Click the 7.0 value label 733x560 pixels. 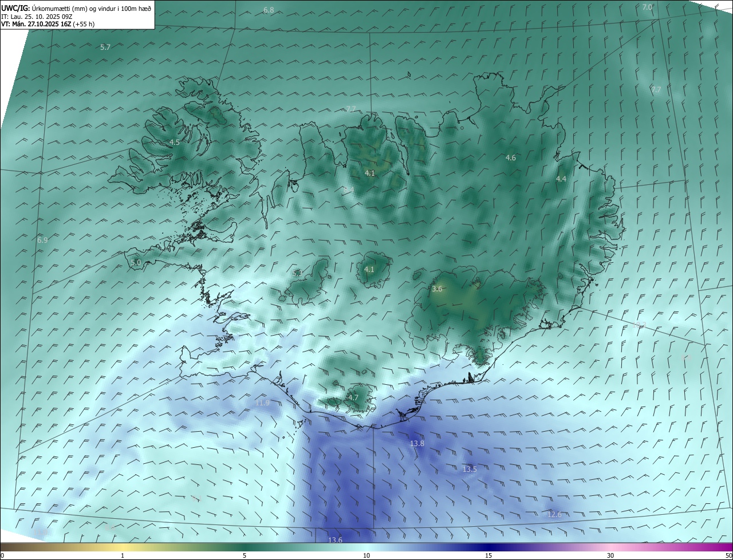[647, 7]
